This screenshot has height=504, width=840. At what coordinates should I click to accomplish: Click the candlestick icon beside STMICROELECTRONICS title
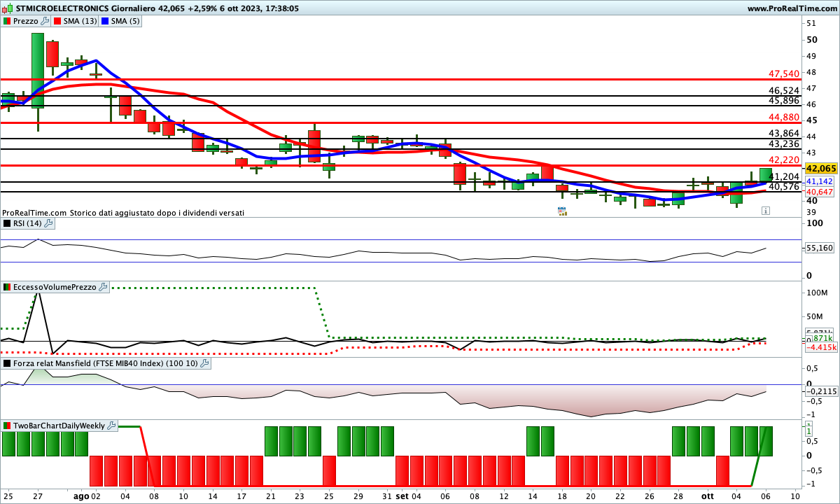point(6,8)
